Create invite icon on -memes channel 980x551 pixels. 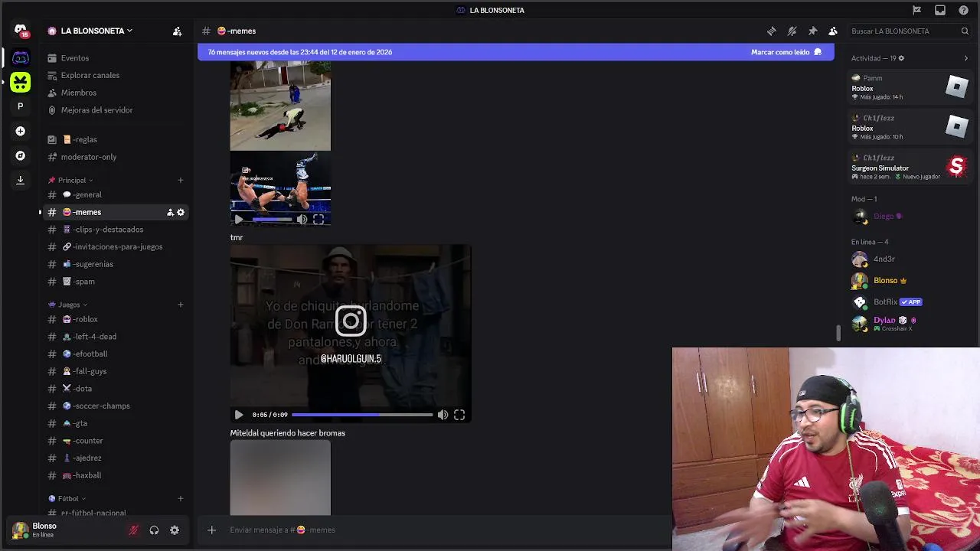[x=170, y=212]
